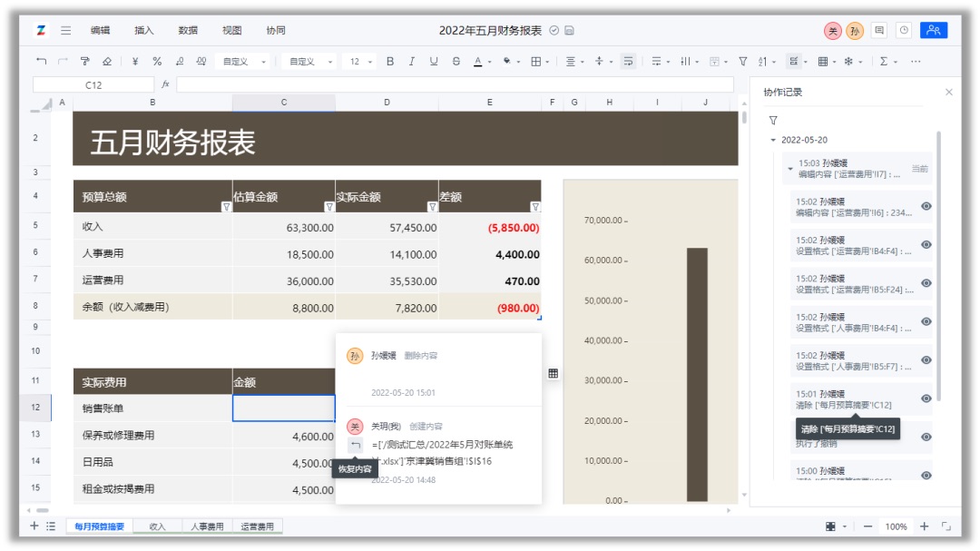Click the 关 user avatar in header
This screenshot has width=980, height=551.
832,31
